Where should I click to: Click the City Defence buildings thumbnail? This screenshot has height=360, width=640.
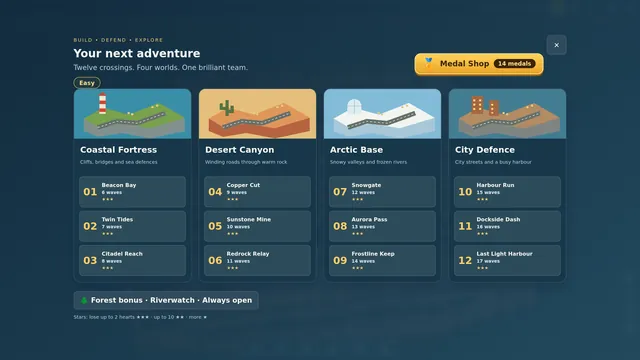[x=507, y=114]
